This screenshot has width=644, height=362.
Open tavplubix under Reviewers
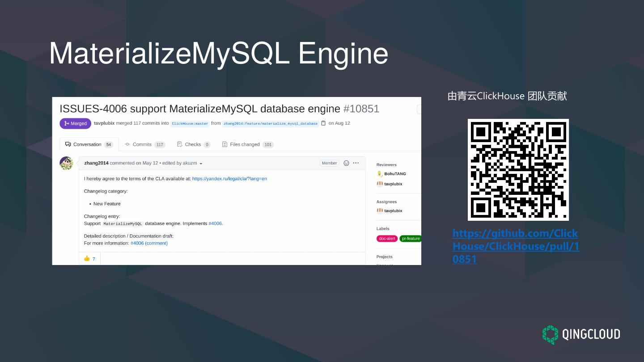coord(393,184)
